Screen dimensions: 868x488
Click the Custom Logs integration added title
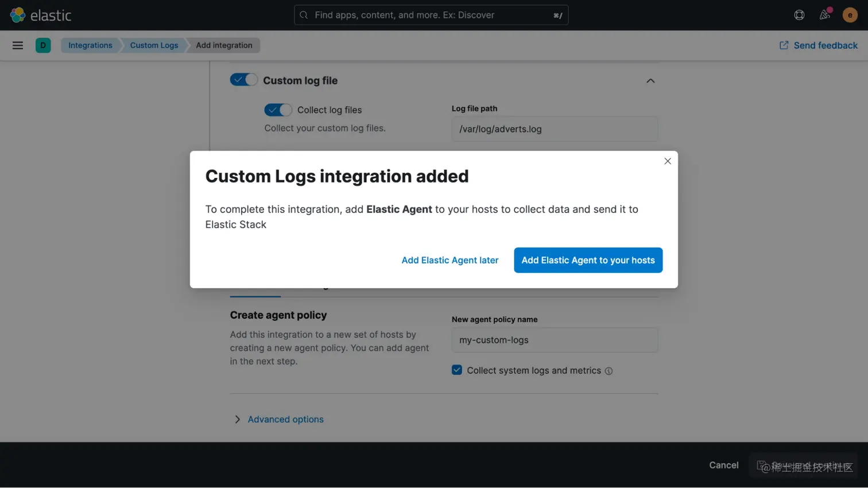click(x=337, y=176)
